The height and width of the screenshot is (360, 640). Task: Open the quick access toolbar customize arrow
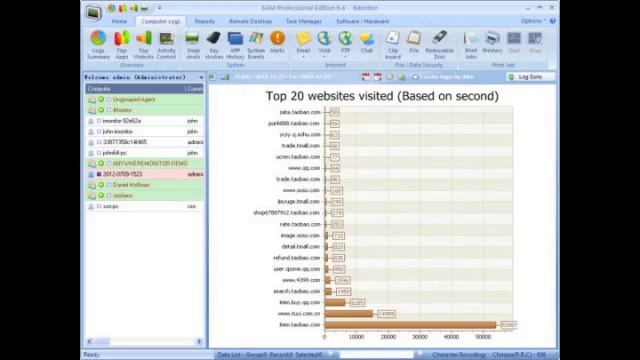160,8
